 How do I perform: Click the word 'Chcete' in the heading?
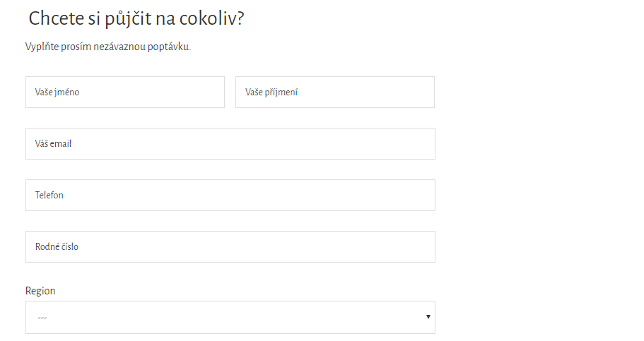57,19
